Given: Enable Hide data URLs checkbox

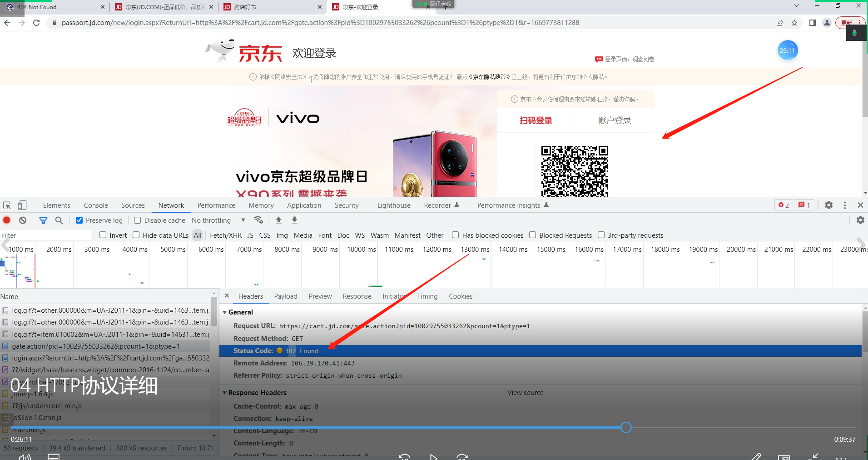Looking at the screenshot, I should (136, 235).
